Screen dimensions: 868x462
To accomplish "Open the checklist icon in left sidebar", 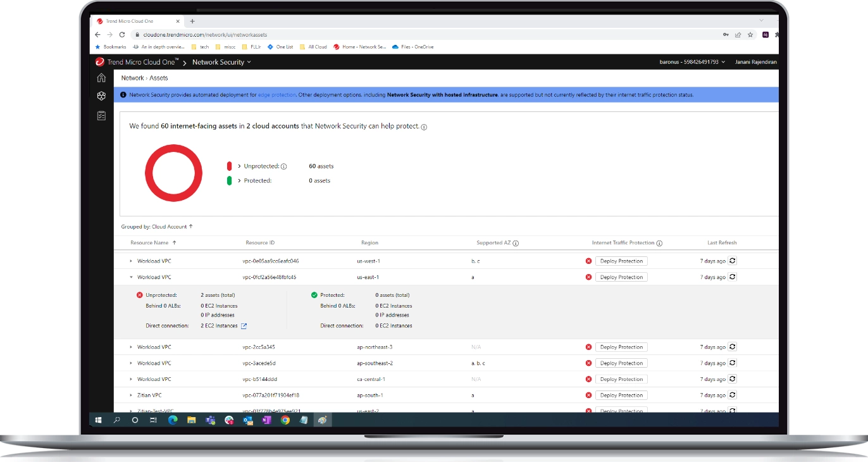I will point(101,116).
